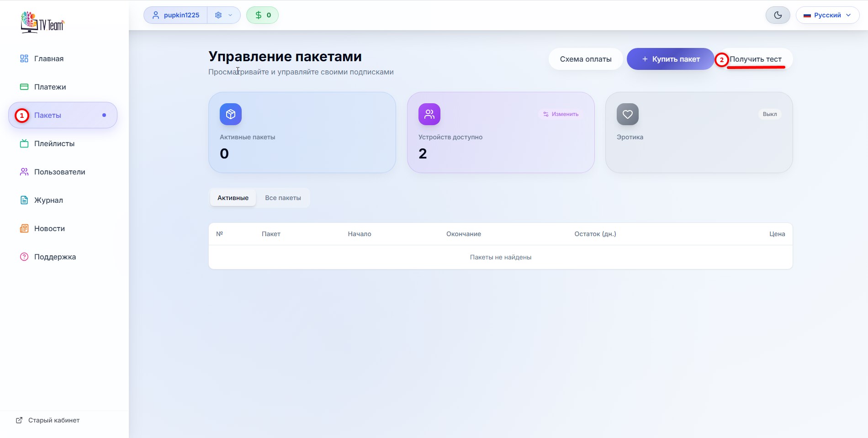Open the Русский language dropdown
Screen dimensions: 868x438
(827, 15)
